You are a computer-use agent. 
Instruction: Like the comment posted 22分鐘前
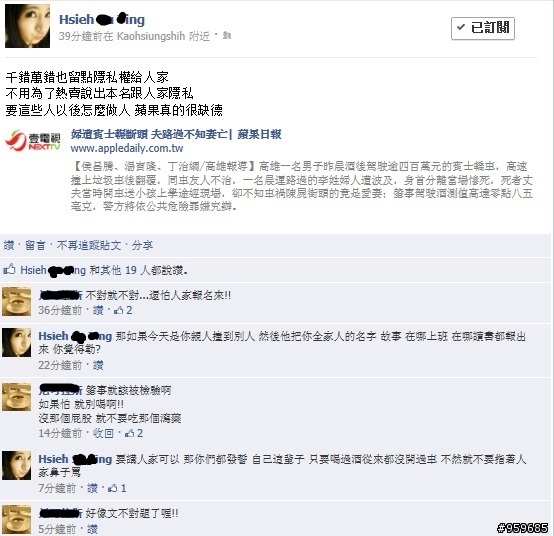pyautogui.click(x=98, y=365)
